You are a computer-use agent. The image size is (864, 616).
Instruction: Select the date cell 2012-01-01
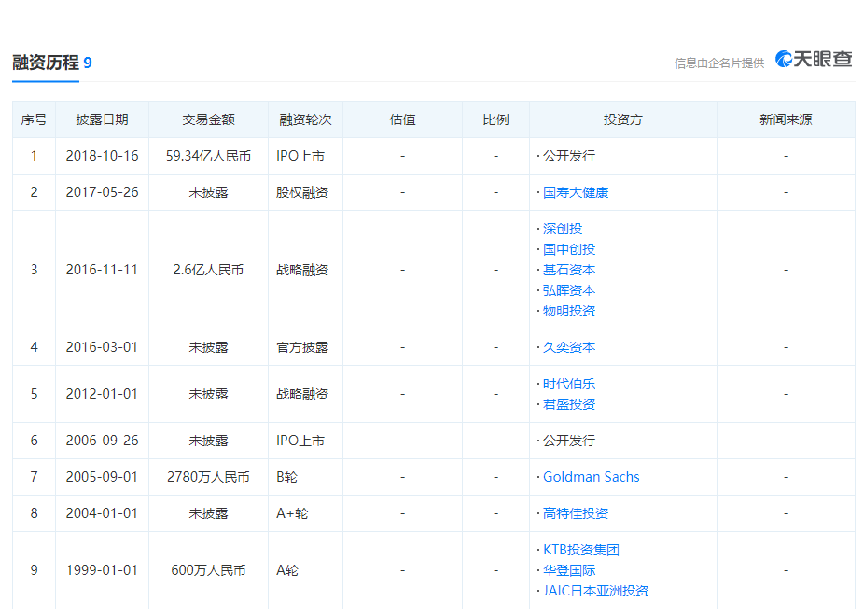coord(102,394)
